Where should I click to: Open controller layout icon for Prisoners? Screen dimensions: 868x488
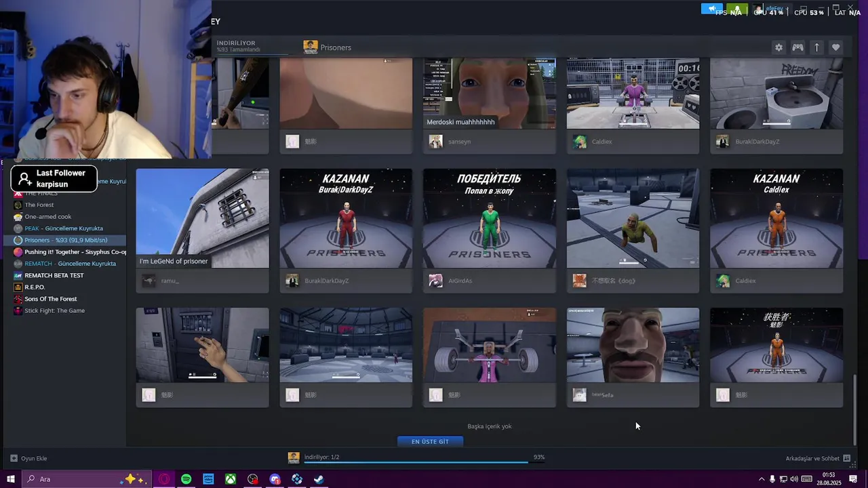(x=798, y=47)
